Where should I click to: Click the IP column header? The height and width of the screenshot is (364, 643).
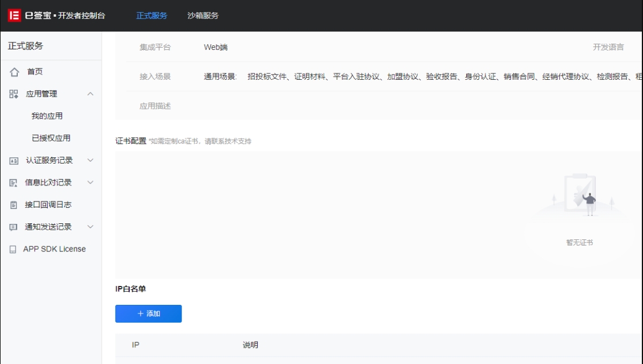point(135,345)
